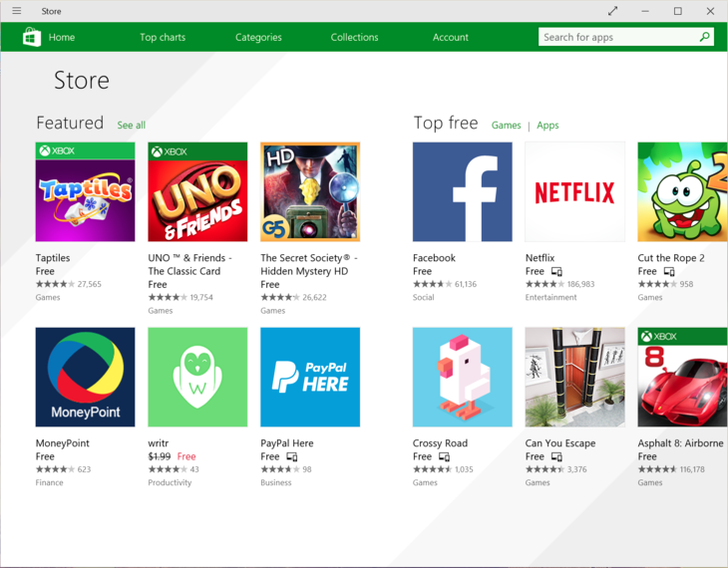728x568 pixels.
Task: Click the Entertainment category under Netflix
Action: pyautogui.click(x=551, y=298)
